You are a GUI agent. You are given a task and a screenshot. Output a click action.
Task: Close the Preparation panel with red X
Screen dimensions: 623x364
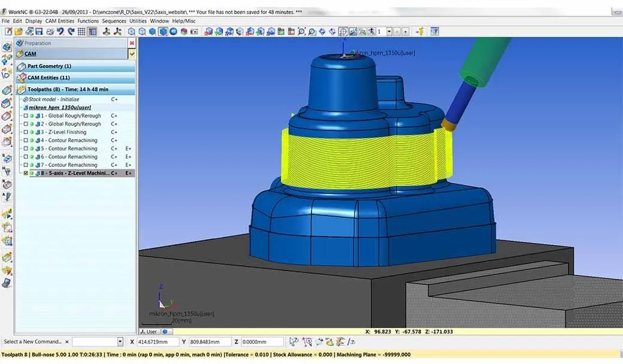click(132, 43)
